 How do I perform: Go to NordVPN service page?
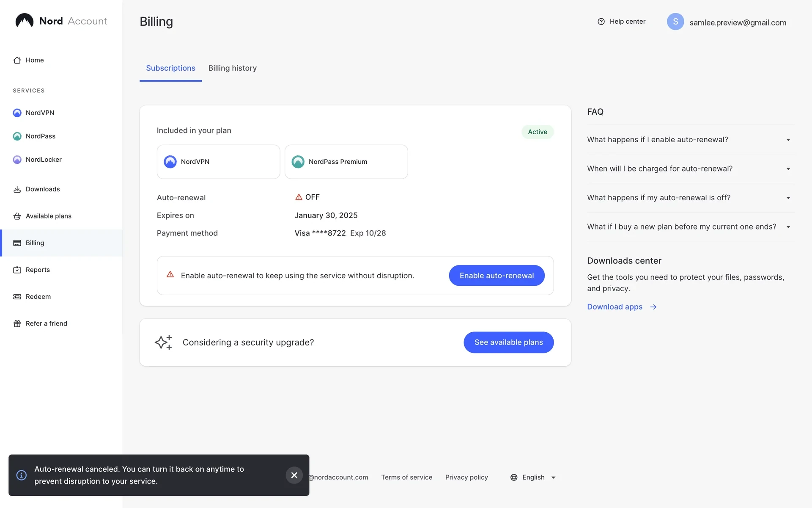coord(61,113)
